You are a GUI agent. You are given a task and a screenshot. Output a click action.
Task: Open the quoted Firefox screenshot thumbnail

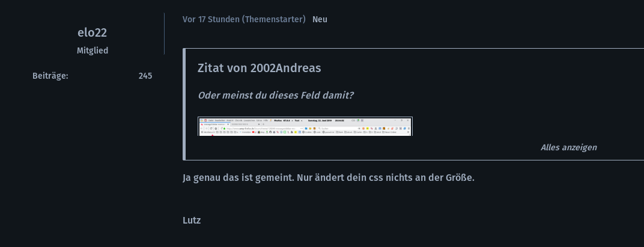(x=305, y=126)
